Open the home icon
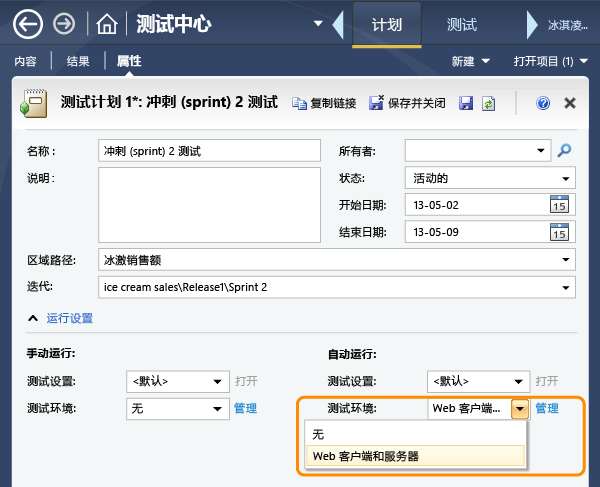Viewport: 600px width, 487px height. point(107,24)
